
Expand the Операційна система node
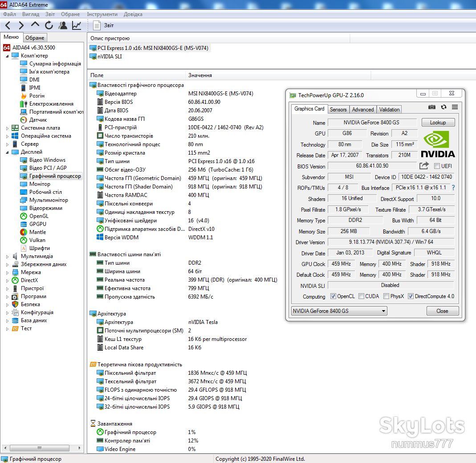pos(7,136)
